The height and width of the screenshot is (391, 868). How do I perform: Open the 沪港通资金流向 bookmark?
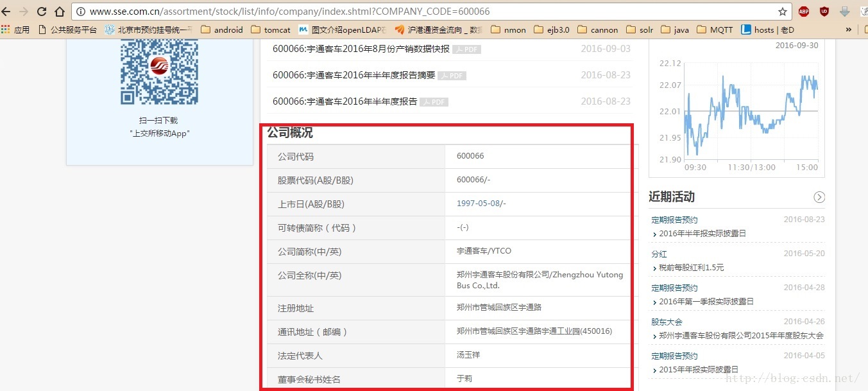click(x=438, y=30)
